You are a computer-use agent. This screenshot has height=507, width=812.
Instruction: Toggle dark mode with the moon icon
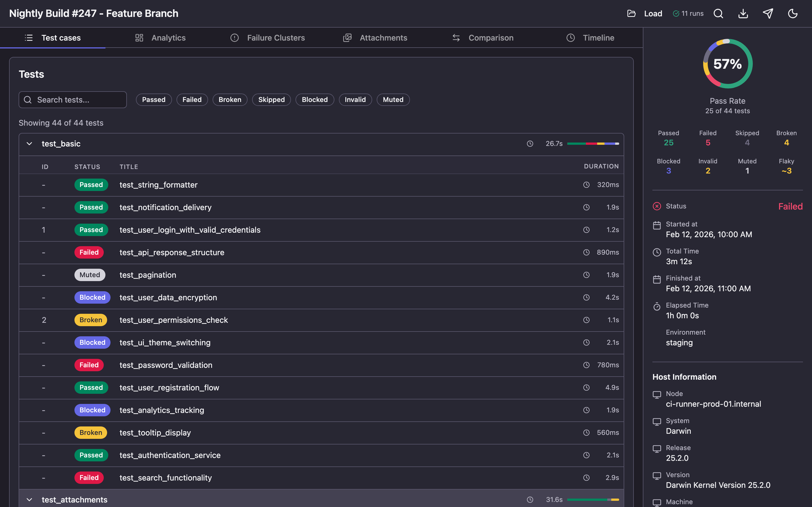point(793,14)
